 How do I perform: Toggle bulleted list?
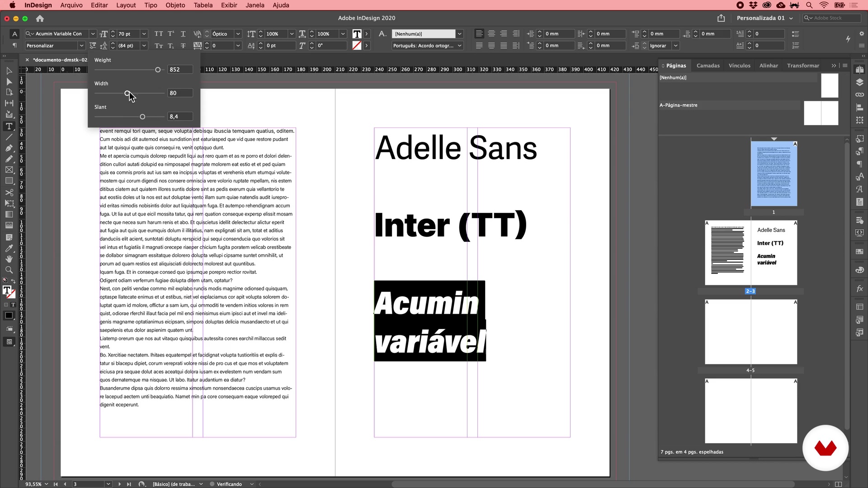pos(796,34)
